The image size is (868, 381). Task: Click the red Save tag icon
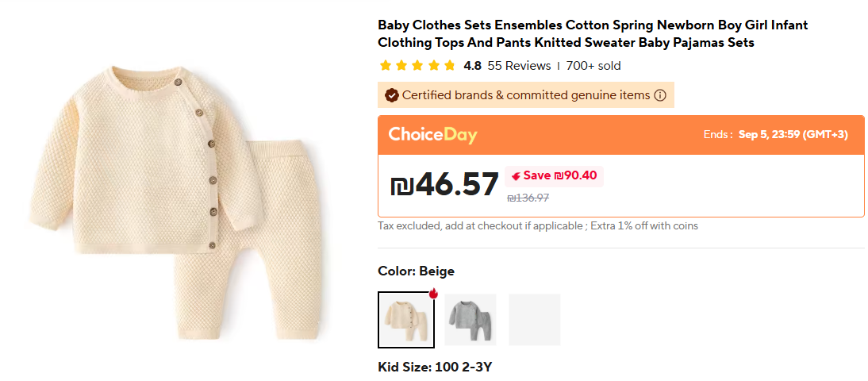tap(516, 176)
